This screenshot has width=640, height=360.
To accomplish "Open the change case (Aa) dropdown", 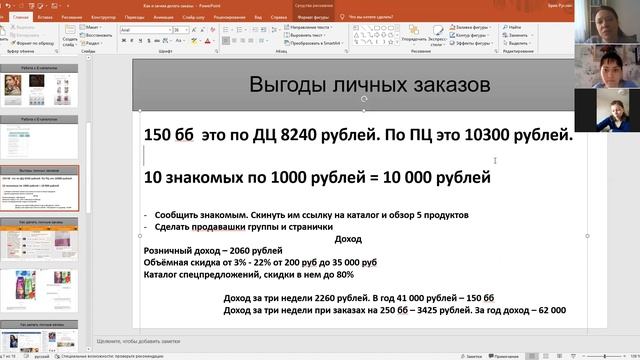I will click(x=180, y=40).
